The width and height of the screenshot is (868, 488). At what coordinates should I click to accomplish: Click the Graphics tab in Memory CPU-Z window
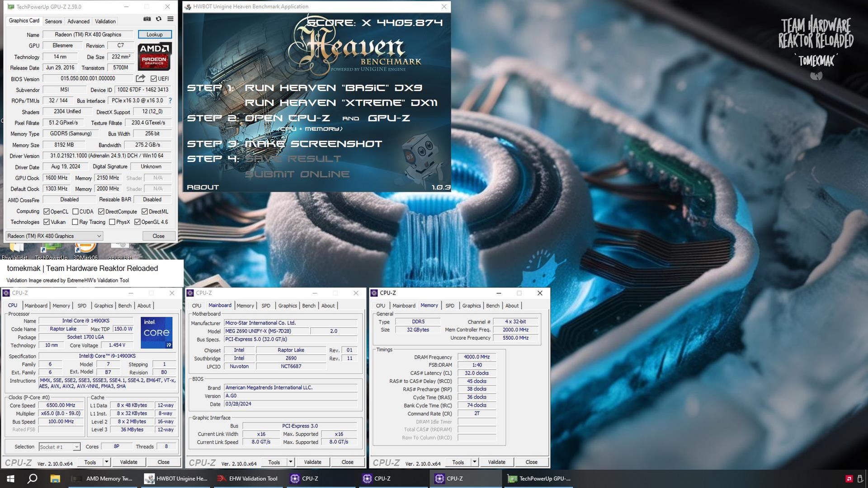tap(472, 306)
